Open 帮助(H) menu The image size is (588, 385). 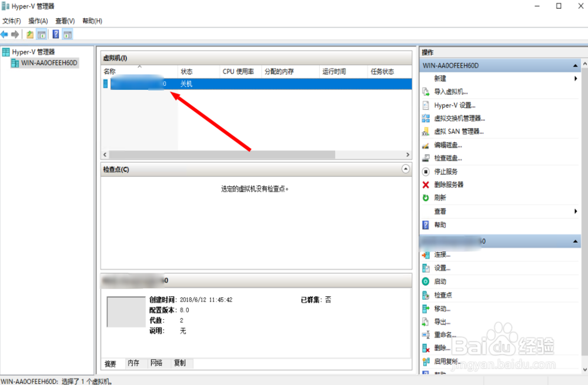click(x=92, y=21)
